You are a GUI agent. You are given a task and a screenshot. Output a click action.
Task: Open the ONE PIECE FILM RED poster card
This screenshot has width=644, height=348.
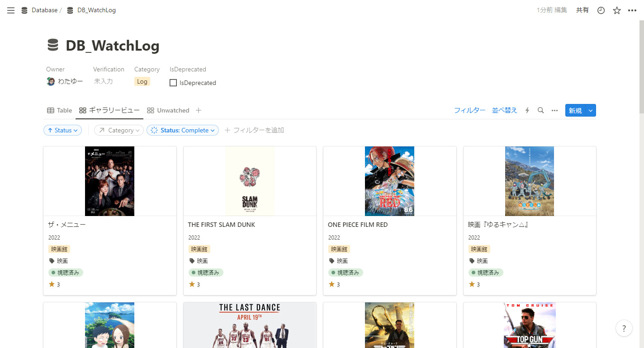pos(389,181)
